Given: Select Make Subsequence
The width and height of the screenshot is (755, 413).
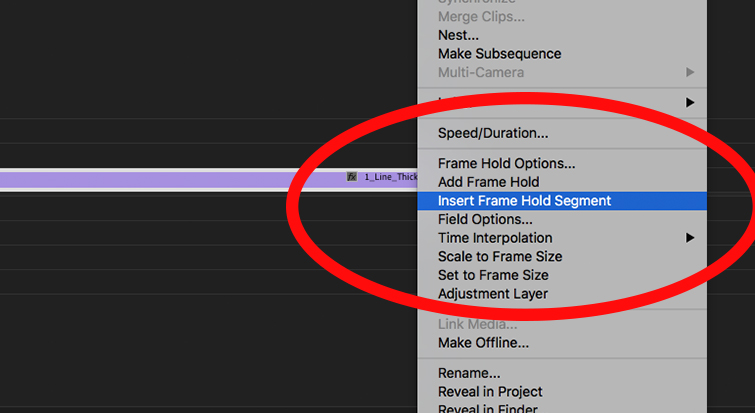Looking at the screenshot, I should click(499, 54).
